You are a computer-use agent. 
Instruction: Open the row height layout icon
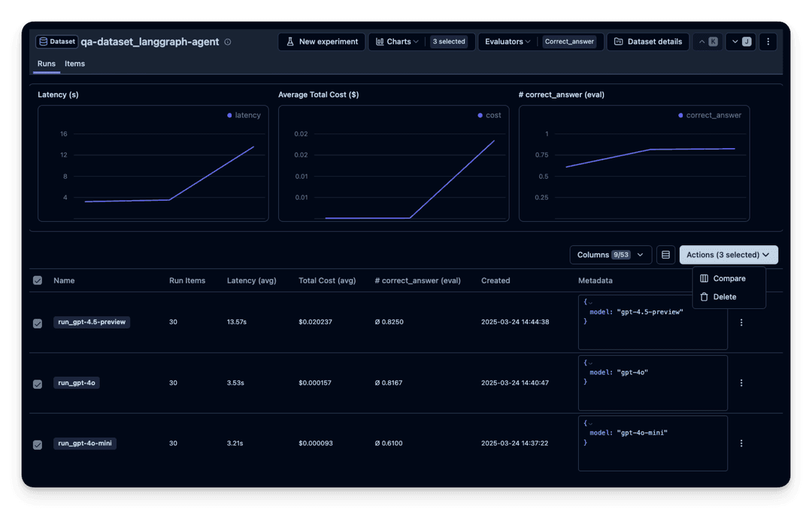click(665, 255)
